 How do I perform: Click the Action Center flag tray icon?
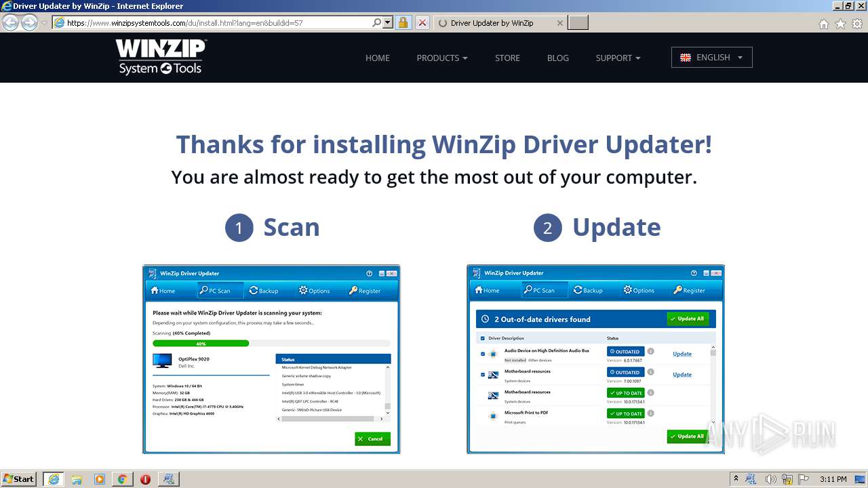(x=804, y=479)
